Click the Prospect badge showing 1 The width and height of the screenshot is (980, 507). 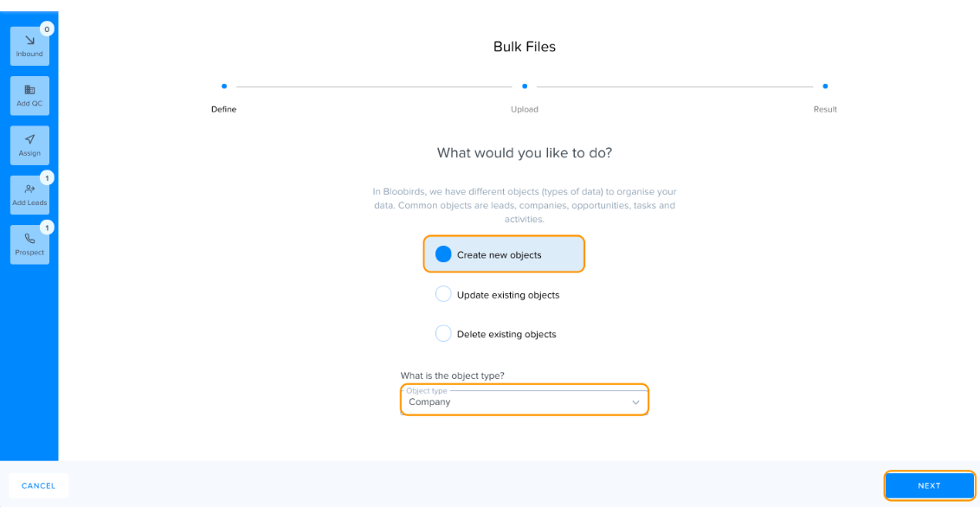(47, 228)
